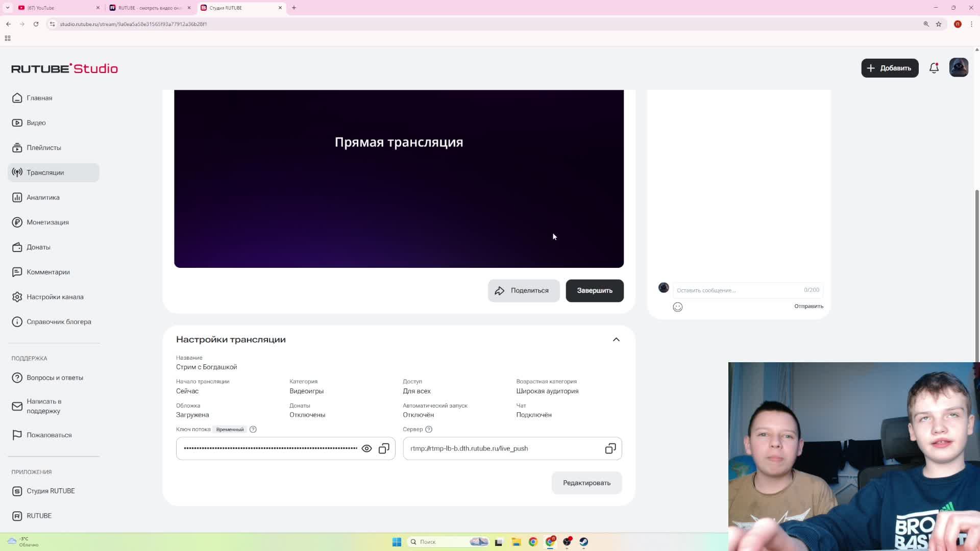Click the Широкая аудитория value
Viewport: 980px width, 551px height.
(547, 391)
